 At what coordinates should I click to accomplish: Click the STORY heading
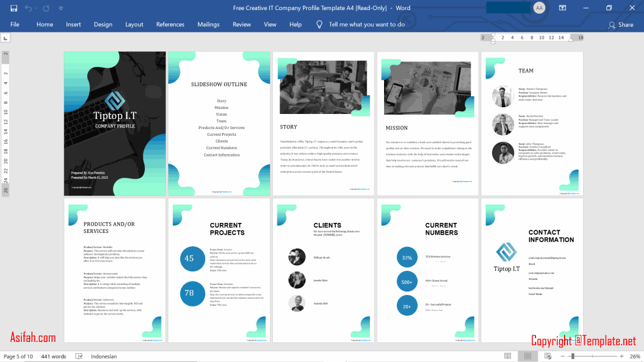[288, 127]
